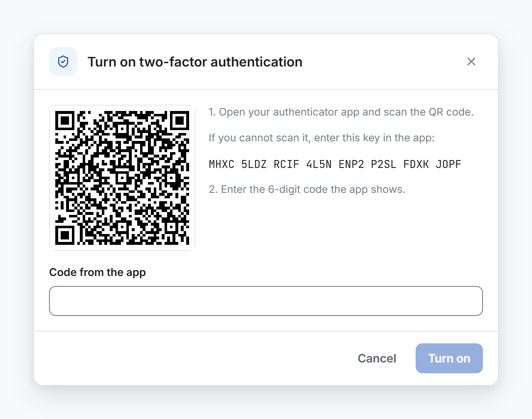Click the 'Code from the app' label

coord(98,272)
